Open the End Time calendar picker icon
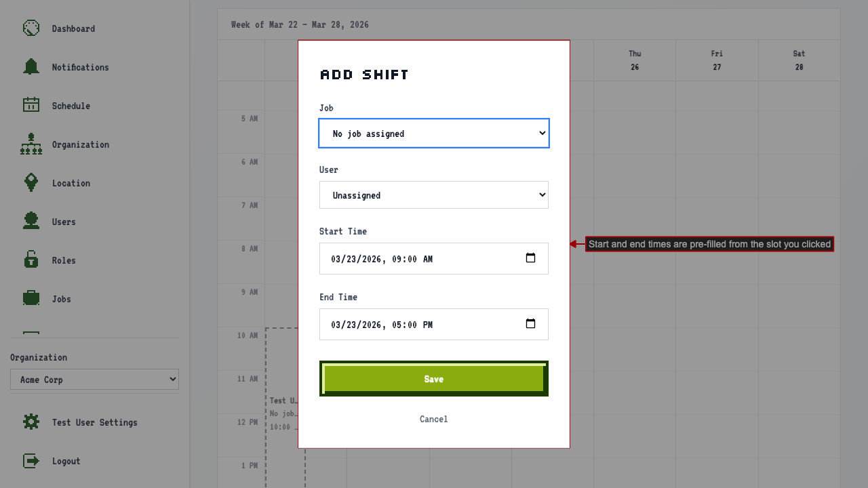Image resolution: width=868 pixels, height=488 pixels. tap(531, 324)
